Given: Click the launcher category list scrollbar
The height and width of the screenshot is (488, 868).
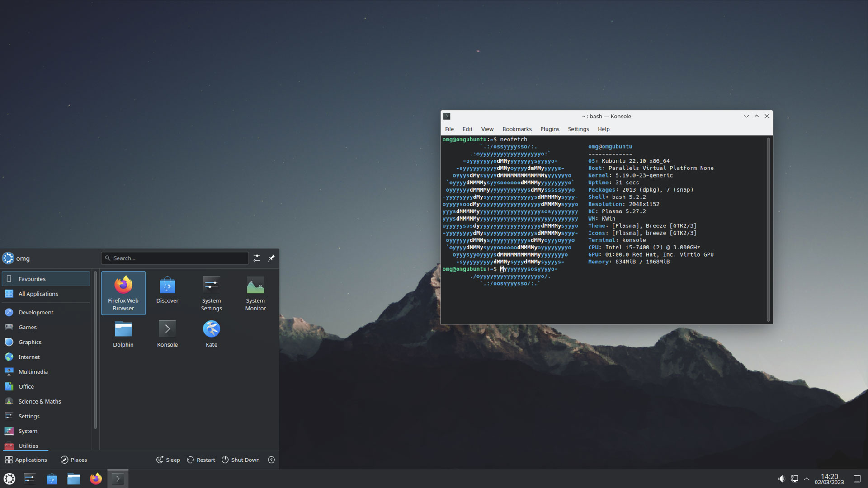Looking at the screenshot, I should (95, 350).
